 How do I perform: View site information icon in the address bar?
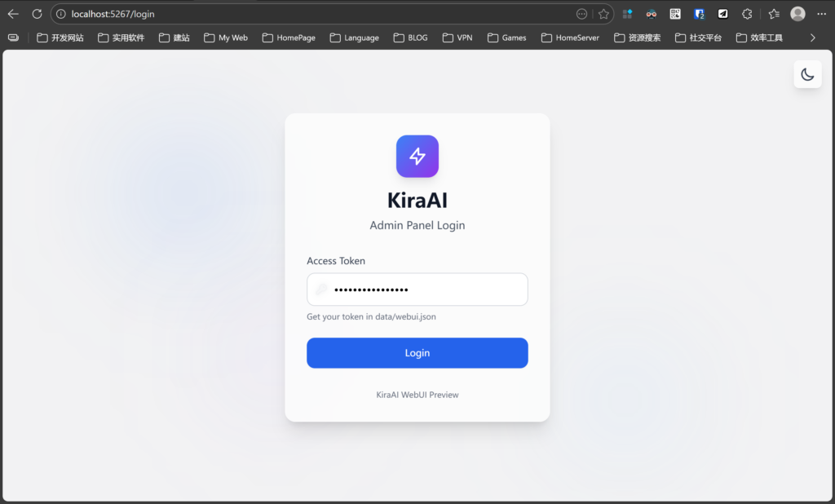61,14
